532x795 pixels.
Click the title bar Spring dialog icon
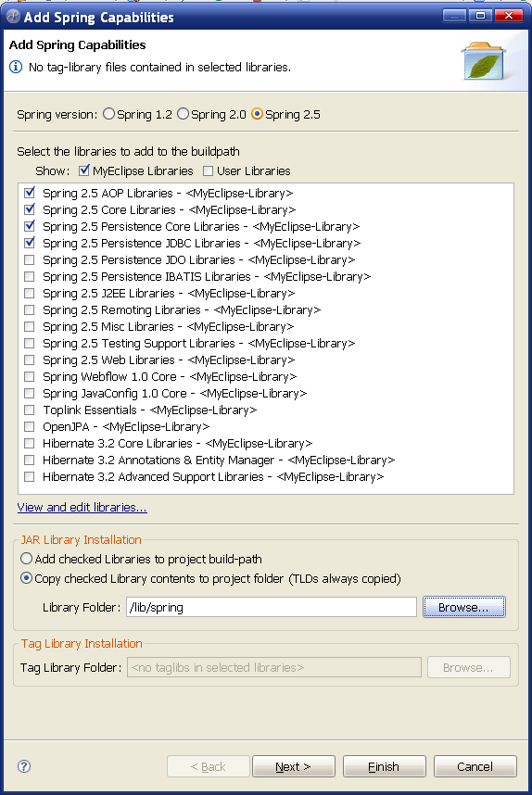click(13, 17)
